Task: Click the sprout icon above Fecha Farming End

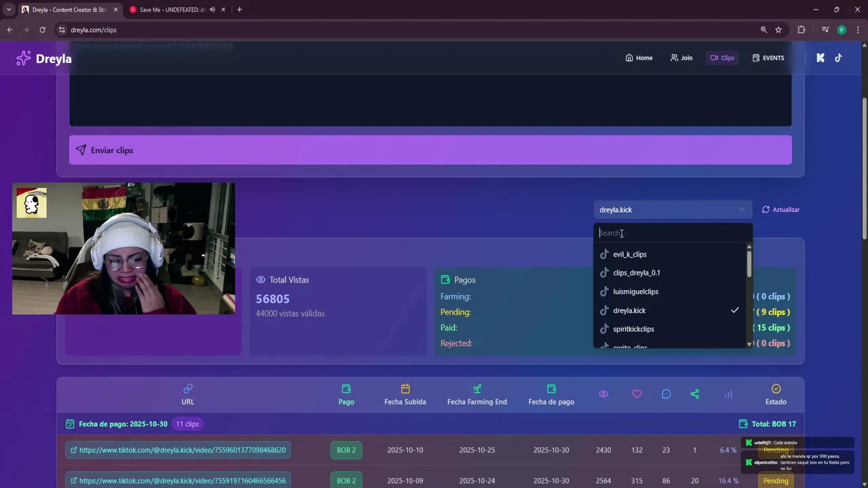Action: [x=477, y=388]
